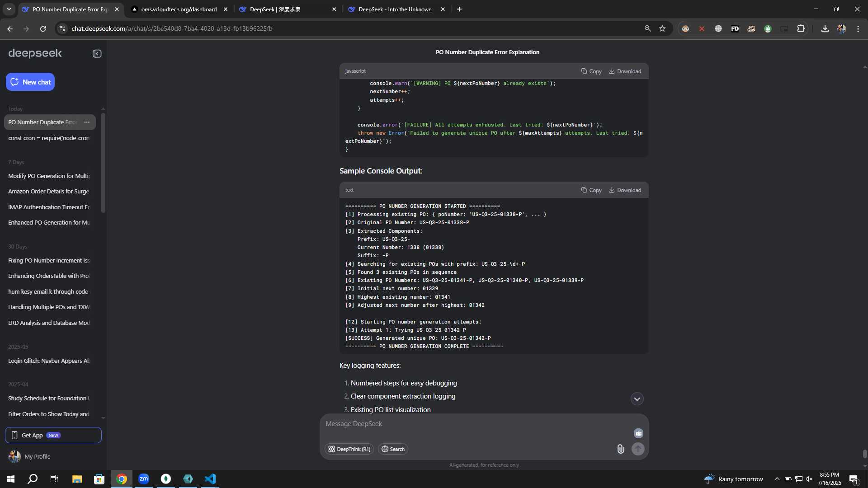Bookmark this page with star icon
The height and width of the screenshot is (488, 868).
[x=662, y=28]
